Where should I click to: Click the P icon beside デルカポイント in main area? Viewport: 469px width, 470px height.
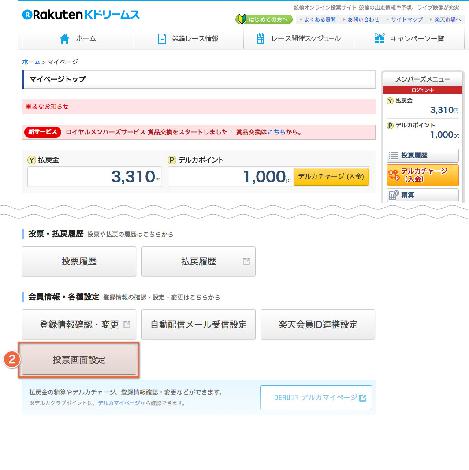click(x=172, y=160)
